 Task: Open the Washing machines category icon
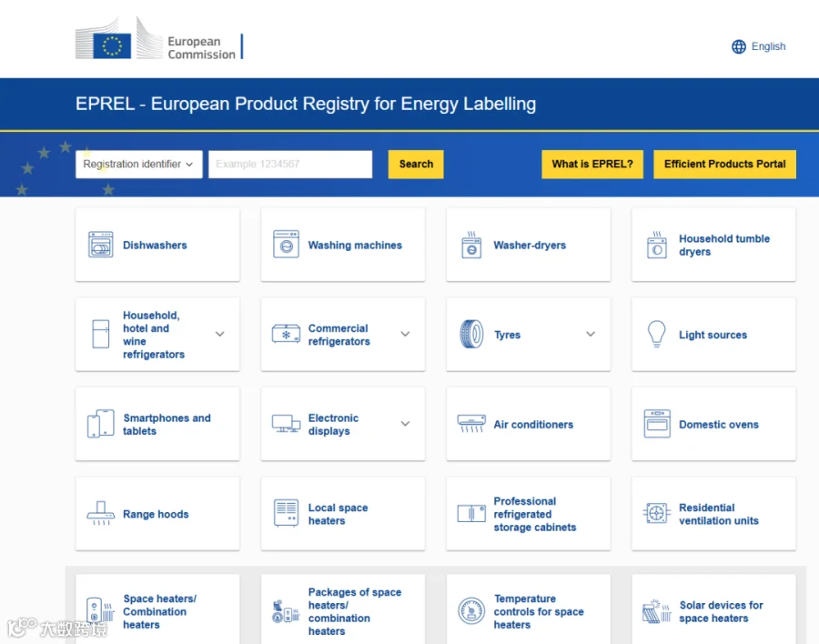coord(287,245)
